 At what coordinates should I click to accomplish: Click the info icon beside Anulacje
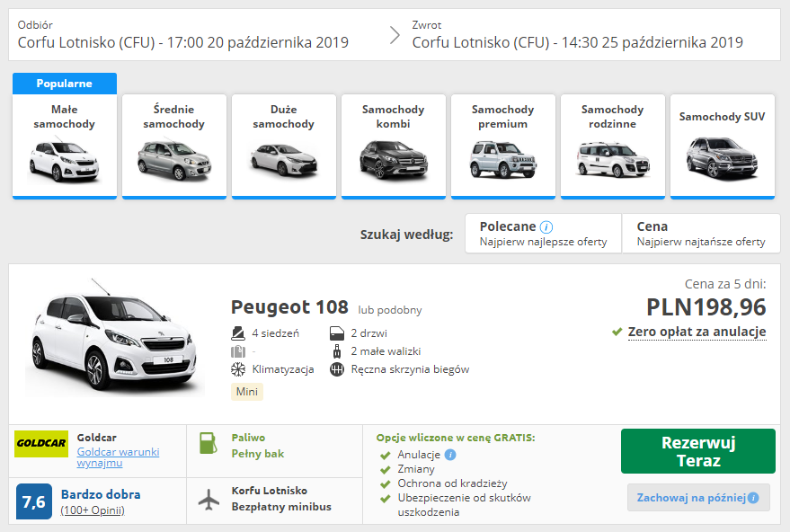point(450,455)
